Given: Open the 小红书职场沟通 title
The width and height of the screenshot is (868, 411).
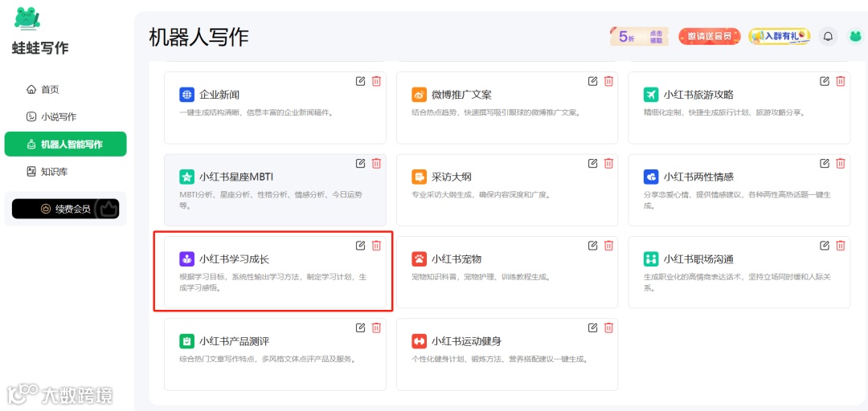Looking at the screenshot, I should (x=698, y=258).
